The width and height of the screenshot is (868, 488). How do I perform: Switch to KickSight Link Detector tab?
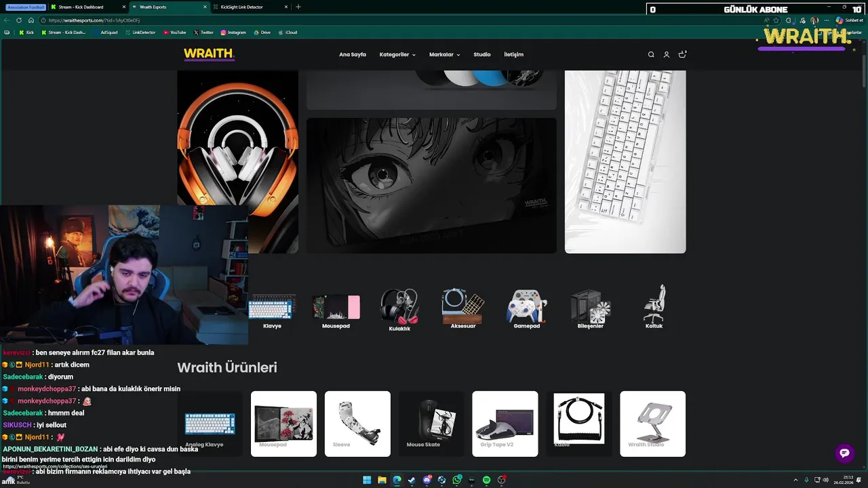(x=250, y=7)
